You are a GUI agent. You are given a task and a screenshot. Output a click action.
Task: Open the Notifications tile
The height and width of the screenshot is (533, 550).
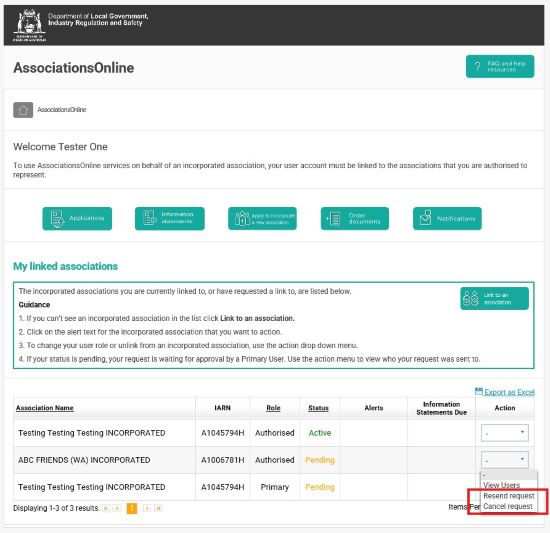pyautogui.click(x=447, y=218)
